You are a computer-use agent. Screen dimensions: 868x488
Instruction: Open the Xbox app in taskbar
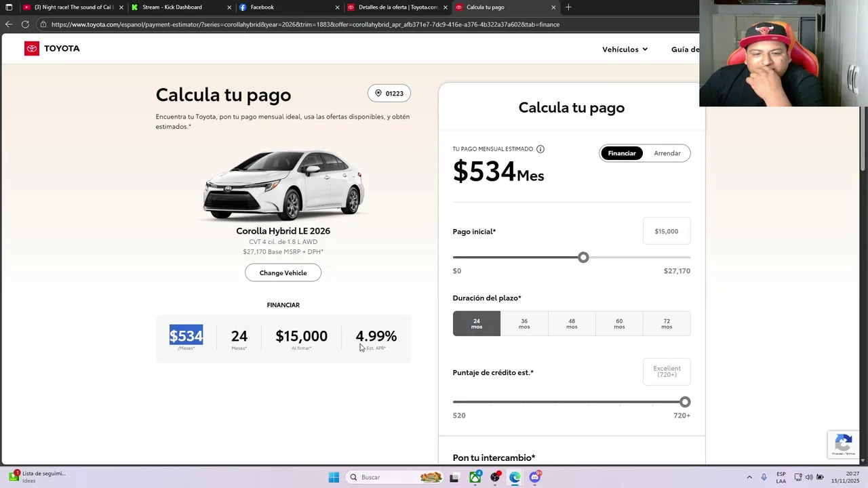475,477
